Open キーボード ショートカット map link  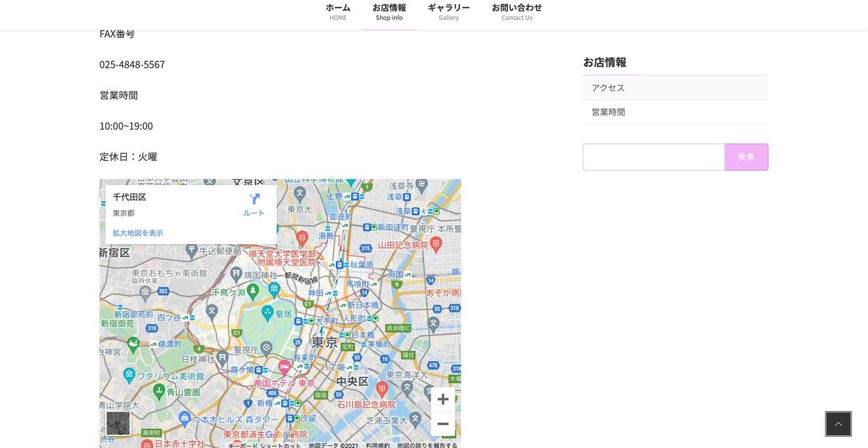pyautogui.click(x=265, y=445)
